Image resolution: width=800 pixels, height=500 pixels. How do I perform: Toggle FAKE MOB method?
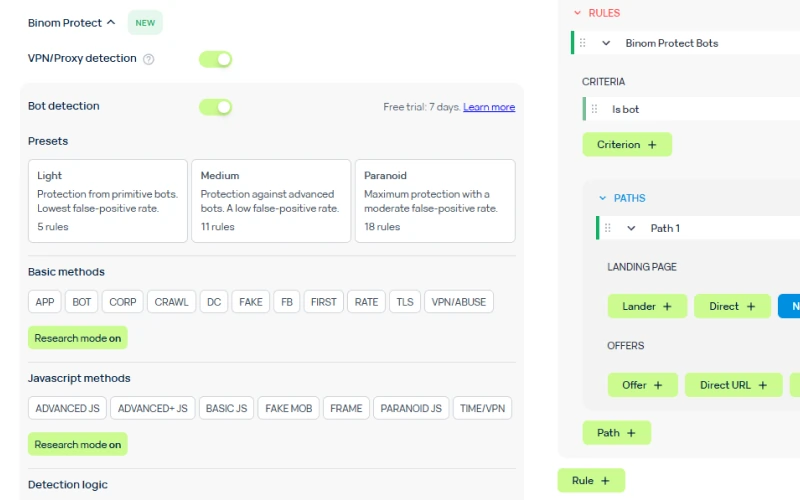[x=289, y=408]
